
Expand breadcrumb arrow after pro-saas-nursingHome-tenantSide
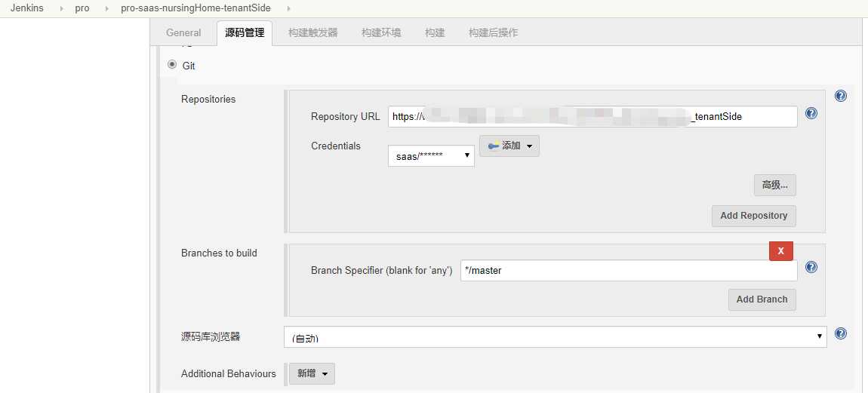pos(288,8)
